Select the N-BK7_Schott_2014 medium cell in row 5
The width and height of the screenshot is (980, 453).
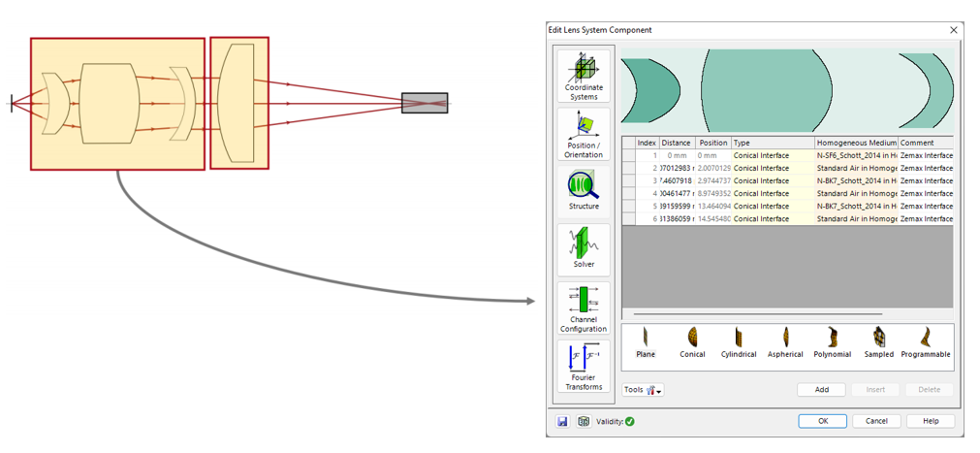(x=856, y=206)
